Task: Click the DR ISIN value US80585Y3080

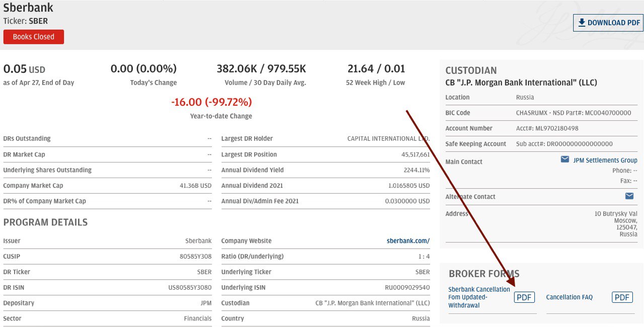Action: [x=190, y=288]
